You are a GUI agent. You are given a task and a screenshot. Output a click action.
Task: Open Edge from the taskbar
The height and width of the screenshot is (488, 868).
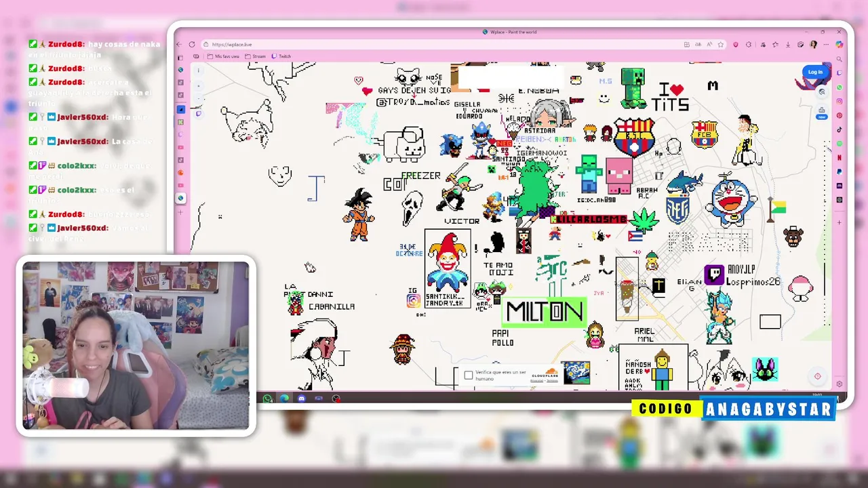(x=284, y=399)
